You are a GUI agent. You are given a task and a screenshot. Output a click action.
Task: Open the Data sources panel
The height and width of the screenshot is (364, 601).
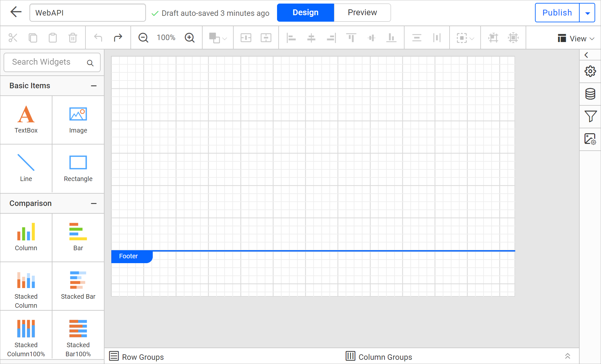click(590, 94)
